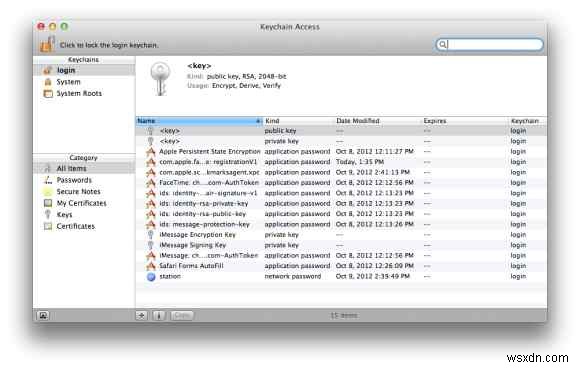Show the My Certificates category
The image size is (580, 368).
coord(84,203)
